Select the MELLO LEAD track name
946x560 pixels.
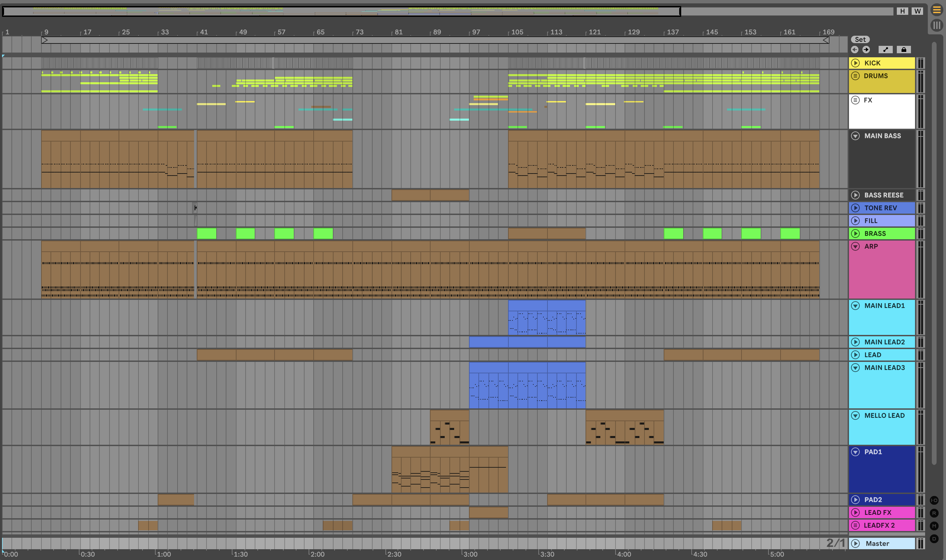pyautogui.click(x=884, y=415)
